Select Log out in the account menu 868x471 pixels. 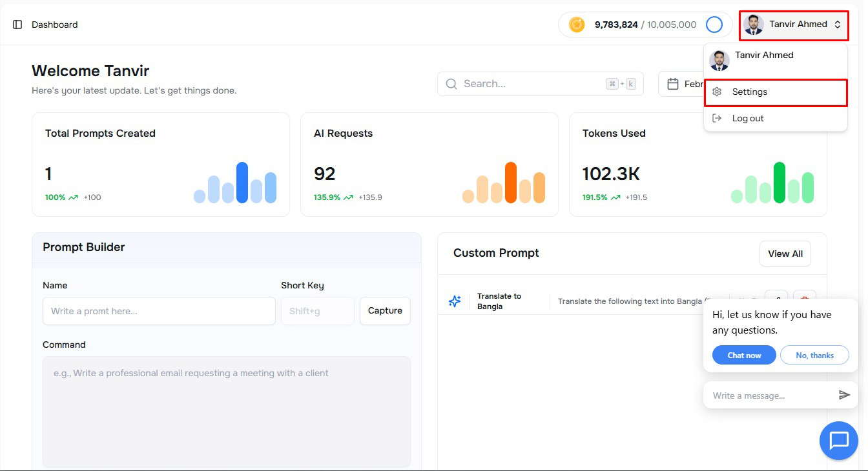748,119
